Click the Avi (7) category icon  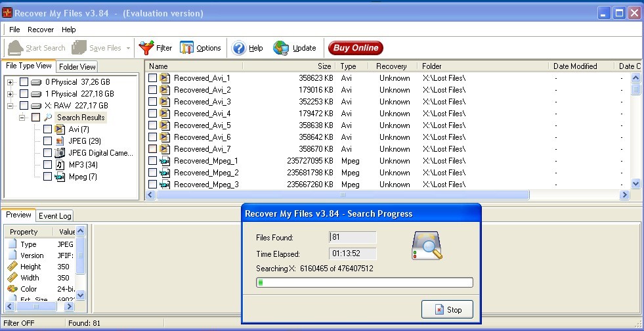[x=60, y=129]
